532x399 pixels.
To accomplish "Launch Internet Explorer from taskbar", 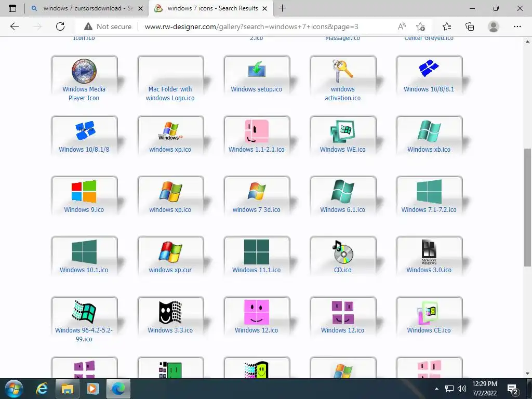I will point(42,389).
